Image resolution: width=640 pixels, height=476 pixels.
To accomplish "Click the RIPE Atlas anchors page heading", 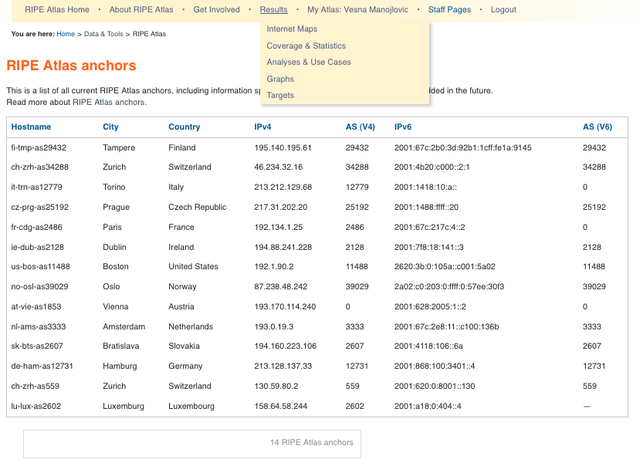I will click(71, 66).
